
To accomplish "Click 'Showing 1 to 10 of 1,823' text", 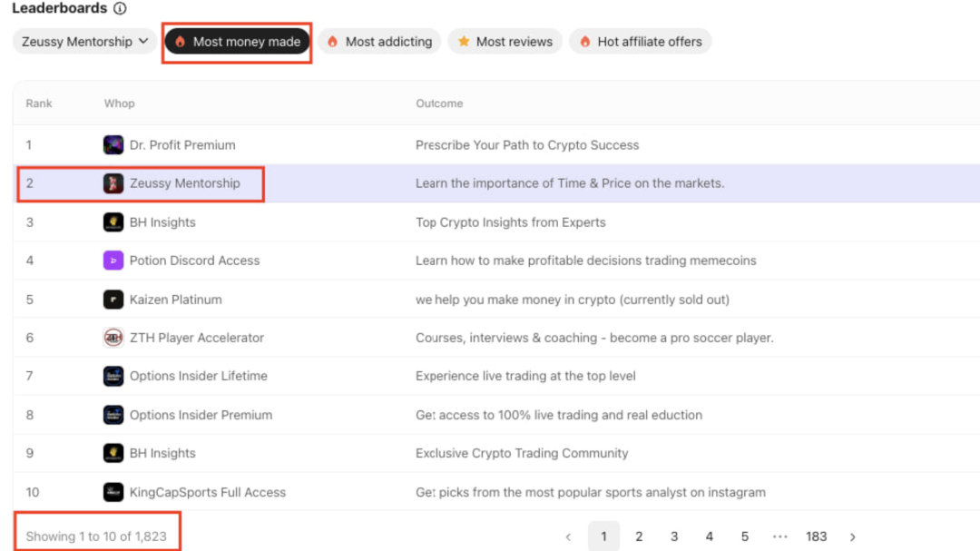I will coord(96,536).
